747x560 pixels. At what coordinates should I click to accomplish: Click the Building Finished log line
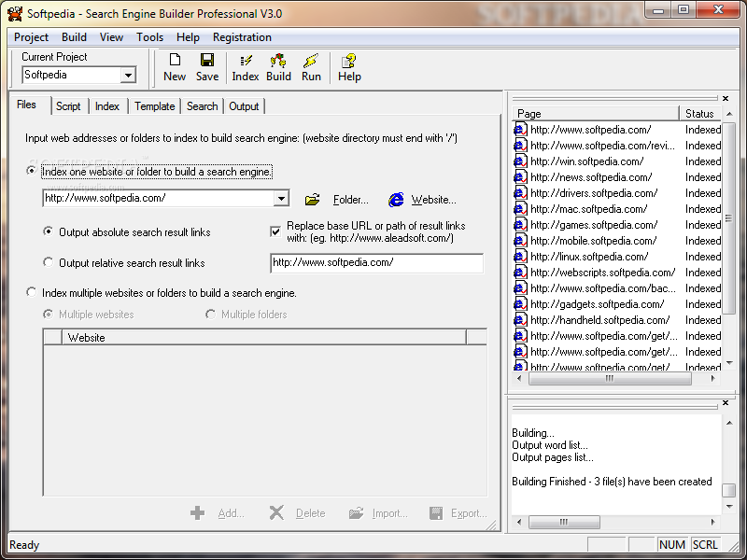click(612, 482)
